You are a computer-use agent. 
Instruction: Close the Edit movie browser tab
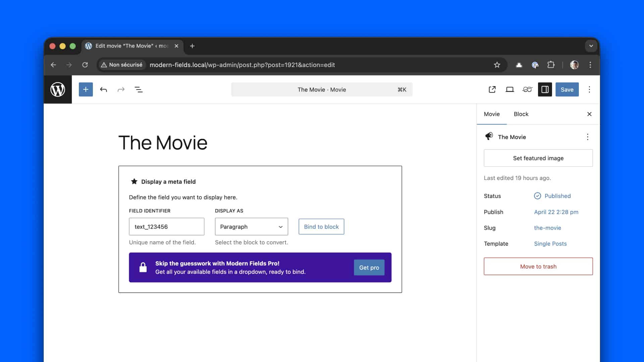[x=176, y=46]
